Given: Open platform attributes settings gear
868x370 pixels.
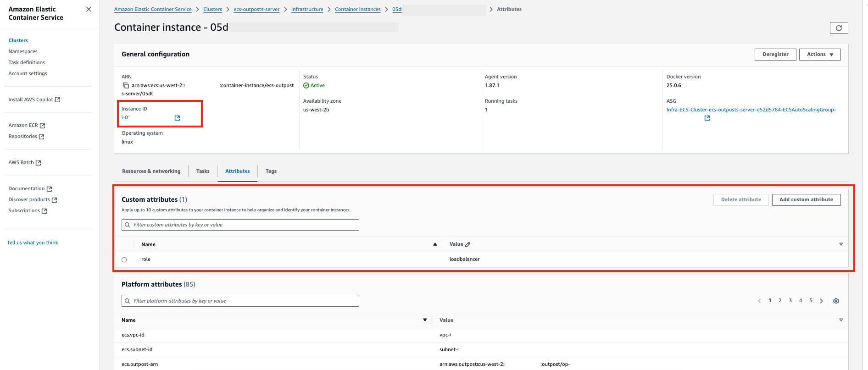Looking at the screenshot, I should pos(836,301).
